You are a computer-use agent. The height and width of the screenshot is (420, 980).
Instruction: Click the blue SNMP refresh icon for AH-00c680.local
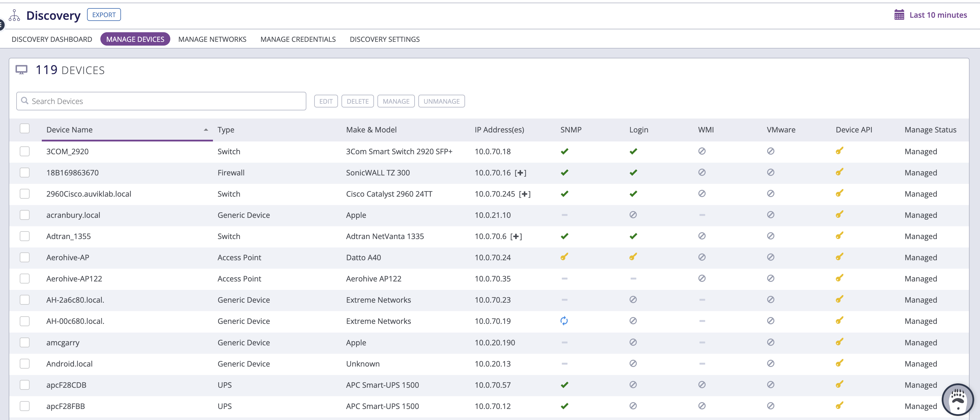point(564,321)
